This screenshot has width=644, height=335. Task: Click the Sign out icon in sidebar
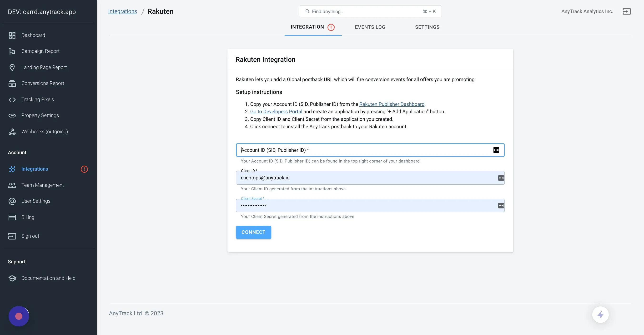point(12,236)
